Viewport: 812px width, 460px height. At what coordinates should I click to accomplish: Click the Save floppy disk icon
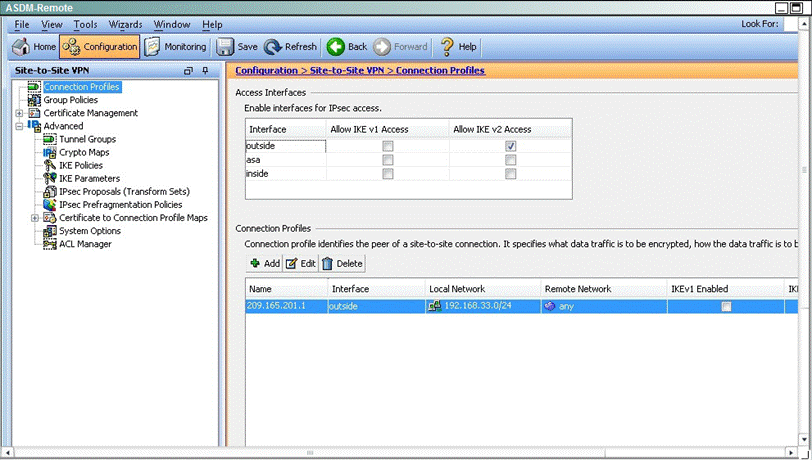[x=225, y=47]
